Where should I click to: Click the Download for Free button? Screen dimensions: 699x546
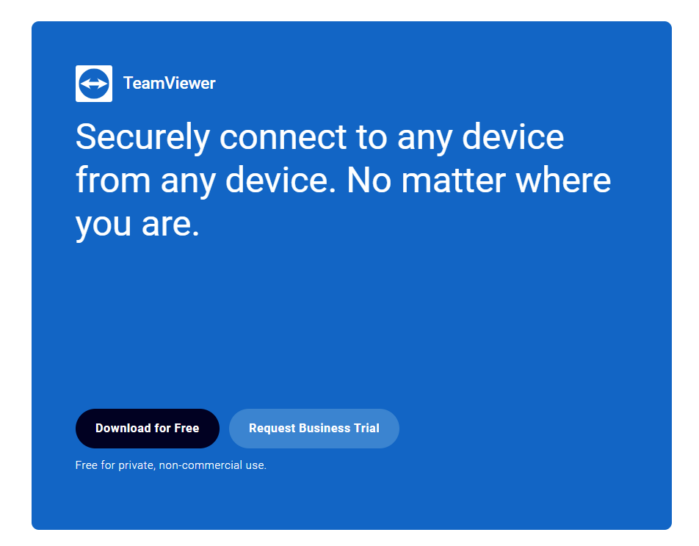point(147,428)
